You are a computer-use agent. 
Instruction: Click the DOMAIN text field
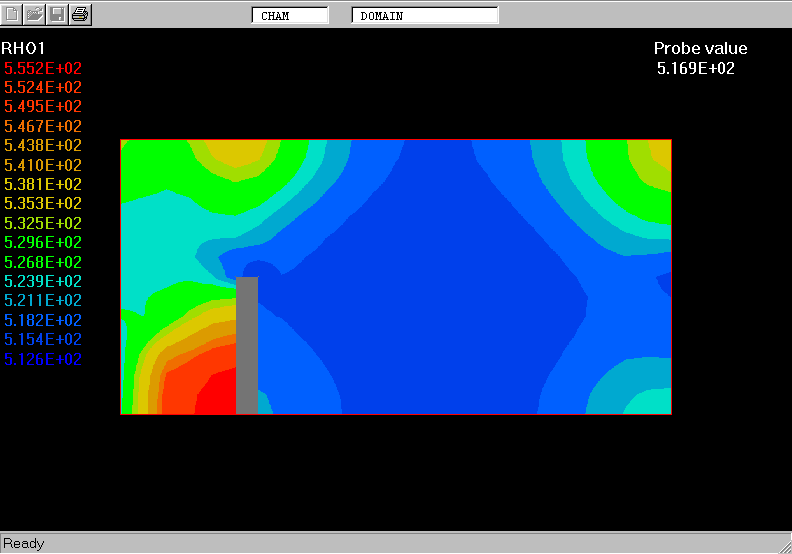click(424, 16)
